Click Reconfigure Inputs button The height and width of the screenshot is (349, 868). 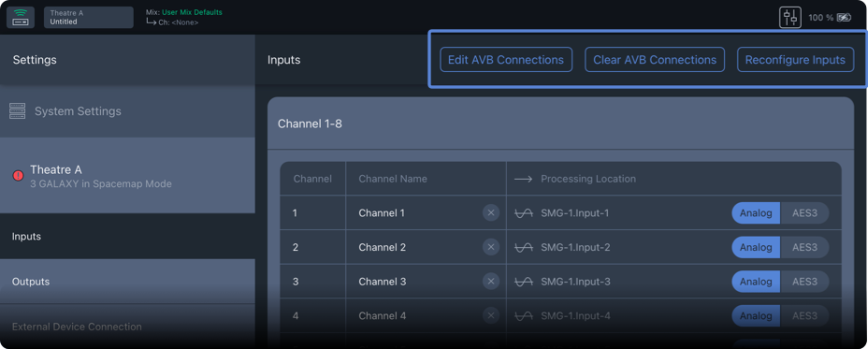795,60
